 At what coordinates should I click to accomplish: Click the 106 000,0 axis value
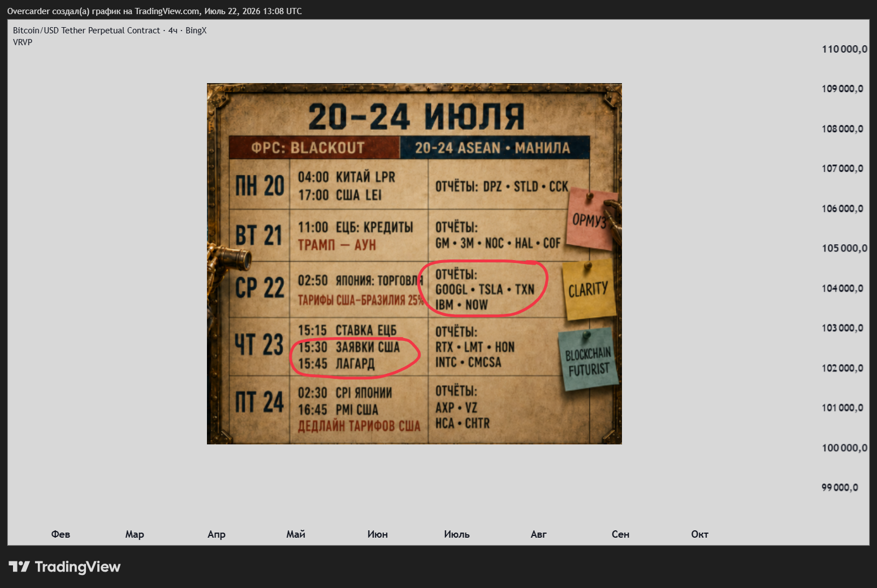coord(843,209)
